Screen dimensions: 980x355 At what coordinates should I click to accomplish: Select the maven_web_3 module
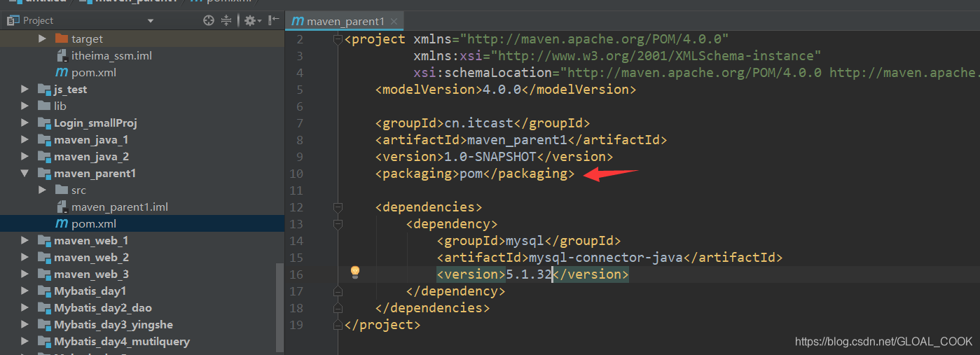coord(91,274)
